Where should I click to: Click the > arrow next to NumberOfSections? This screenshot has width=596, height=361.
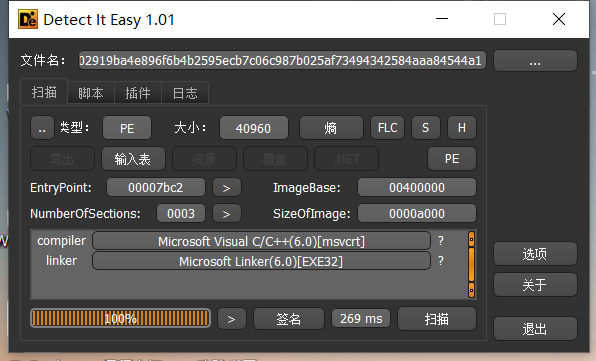tap(227, 213)
